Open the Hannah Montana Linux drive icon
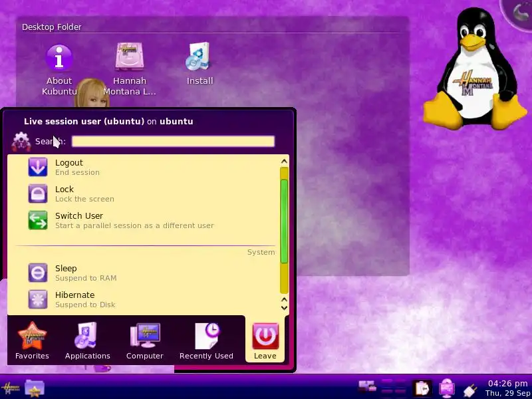This screenshot has height=399, width=532. point(130,69)
